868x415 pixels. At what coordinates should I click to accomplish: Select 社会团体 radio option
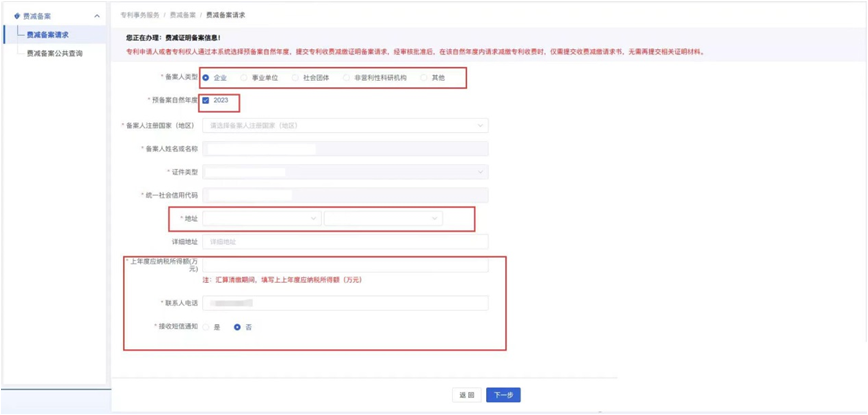coord(295,78)
